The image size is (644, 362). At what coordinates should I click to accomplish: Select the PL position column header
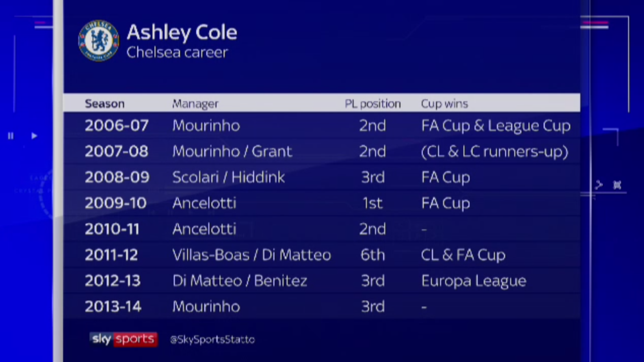coord(373,104)
